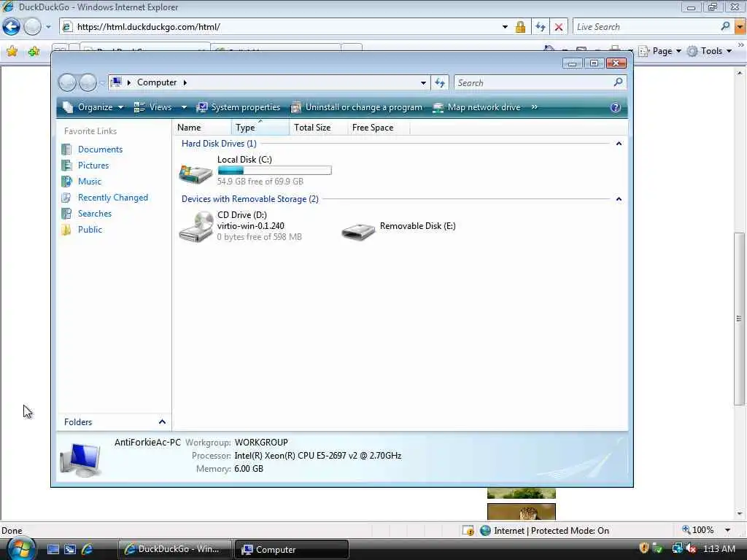
Task: Click the Show Desktop quick launch icon
Action: click(53, 549)
